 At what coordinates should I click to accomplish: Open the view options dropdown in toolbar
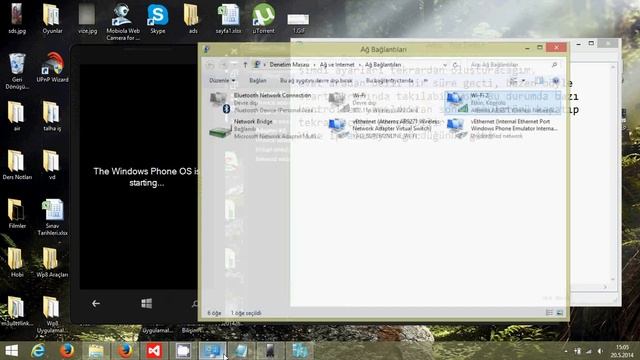point(524,80)
